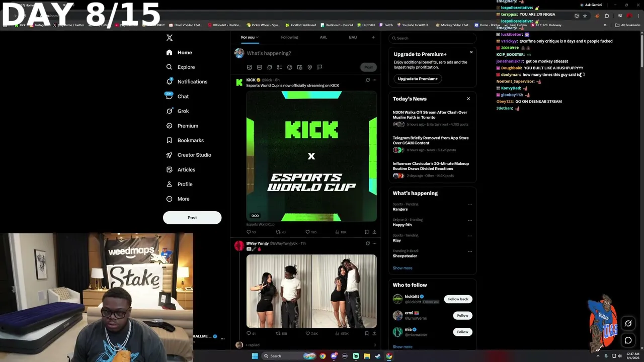This screenshot has width=644, height=362.
Task: Open the Windows Start menu
Action: (255, 356)
